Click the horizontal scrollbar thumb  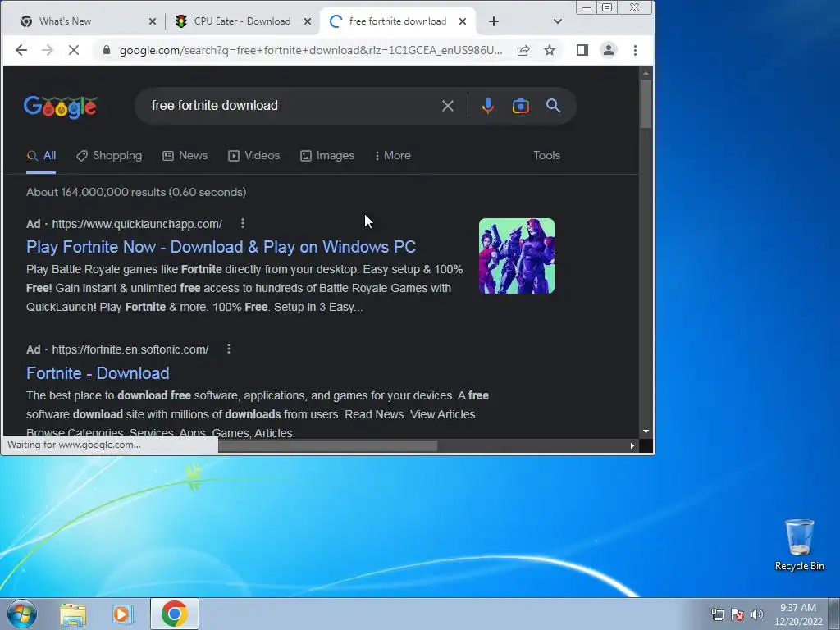point(327,445)
